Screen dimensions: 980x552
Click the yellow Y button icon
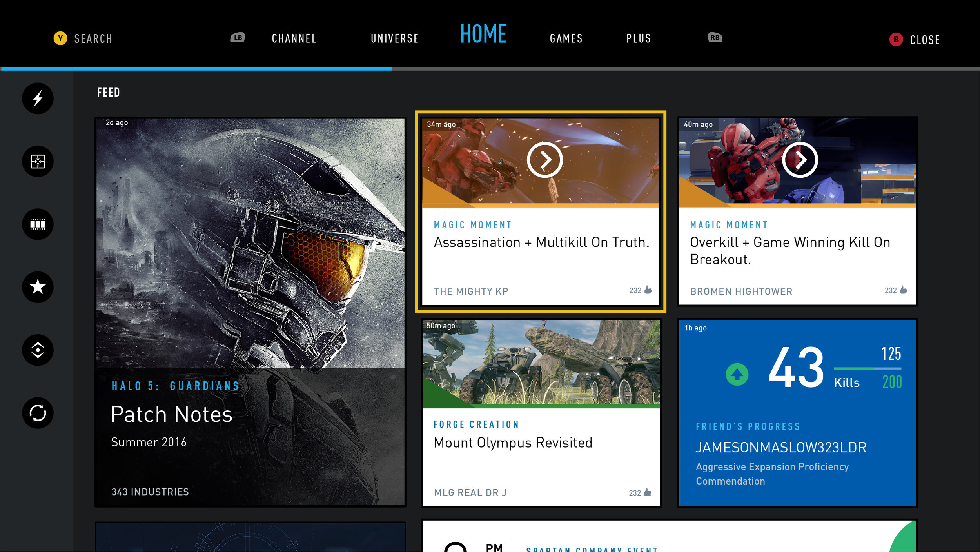[x=60, y=38]
